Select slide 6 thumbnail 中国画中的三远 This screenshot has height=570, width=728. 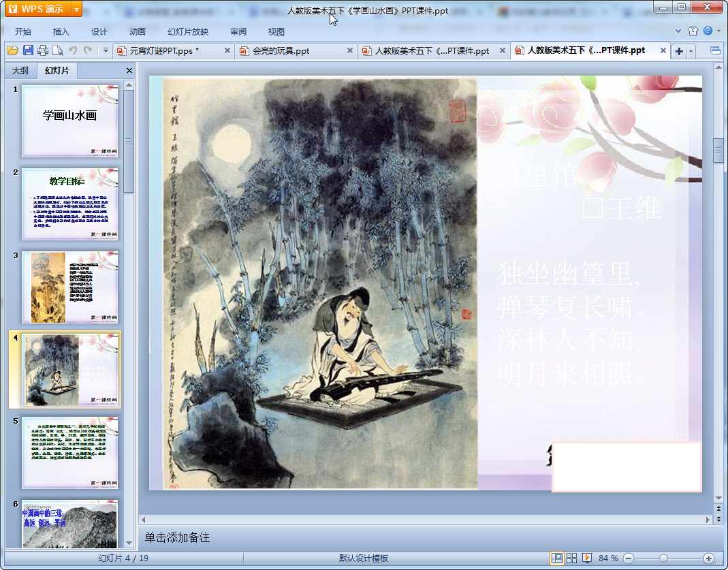coord(70,524)
